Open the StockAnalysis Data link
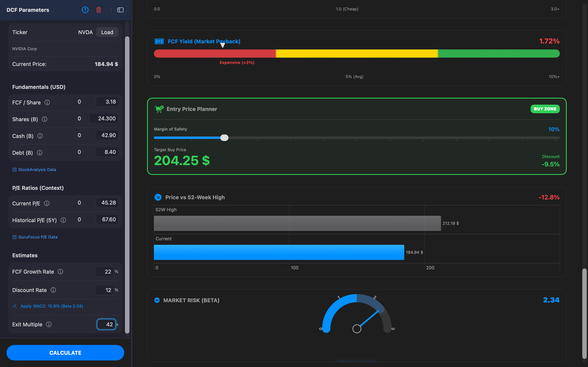The height and width of the screenshot is (367, 588). (x=37, y=169)
